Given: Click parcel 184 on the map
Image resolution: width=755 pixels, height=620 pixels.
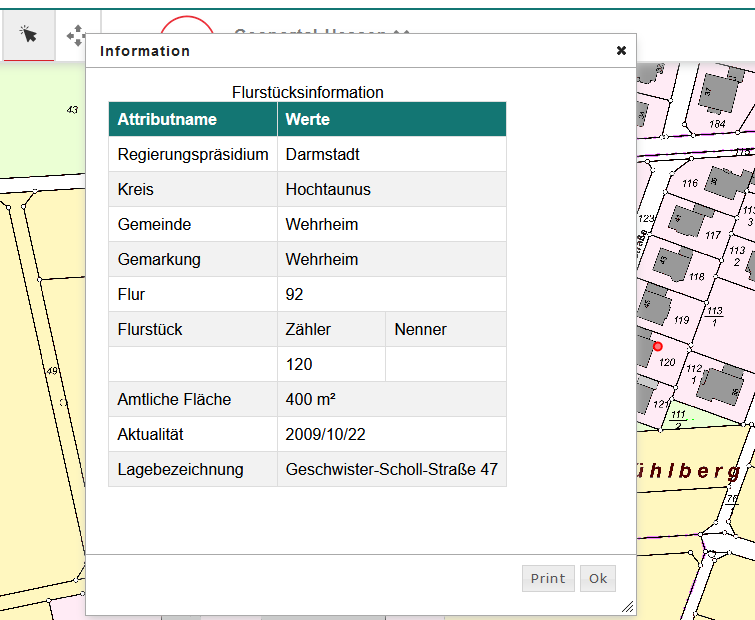Looking at the screenshot, I should [716, 124].
